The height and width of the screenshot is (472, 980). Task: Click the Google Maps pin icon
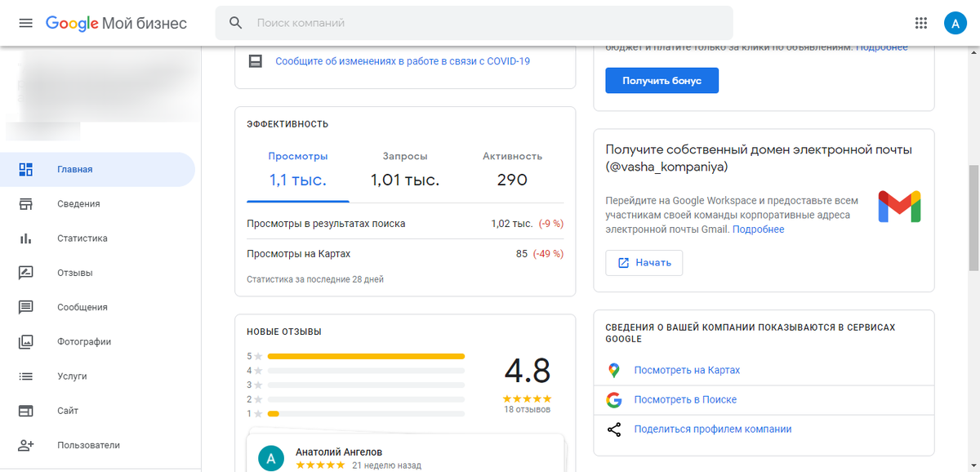click(x=614, y=370)
